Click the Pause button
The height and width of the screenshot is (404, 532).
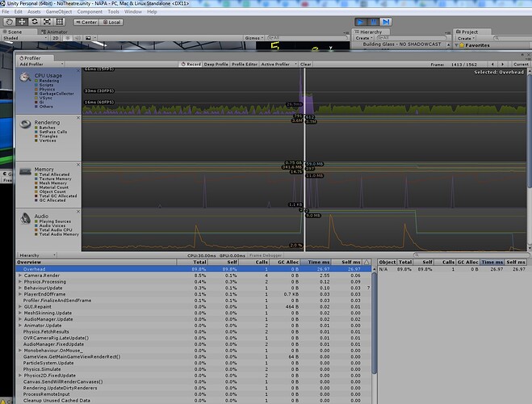374,22
